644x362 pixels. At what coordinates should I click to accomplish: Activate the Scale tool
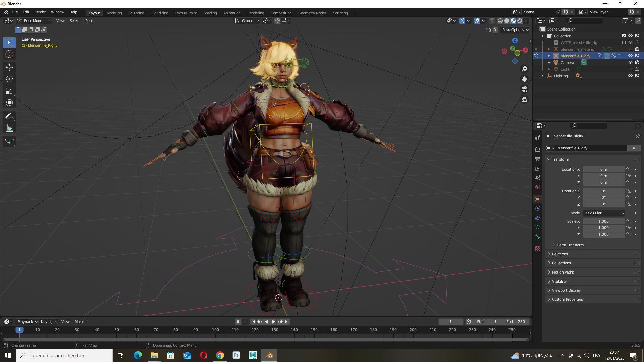click(9, 91)
